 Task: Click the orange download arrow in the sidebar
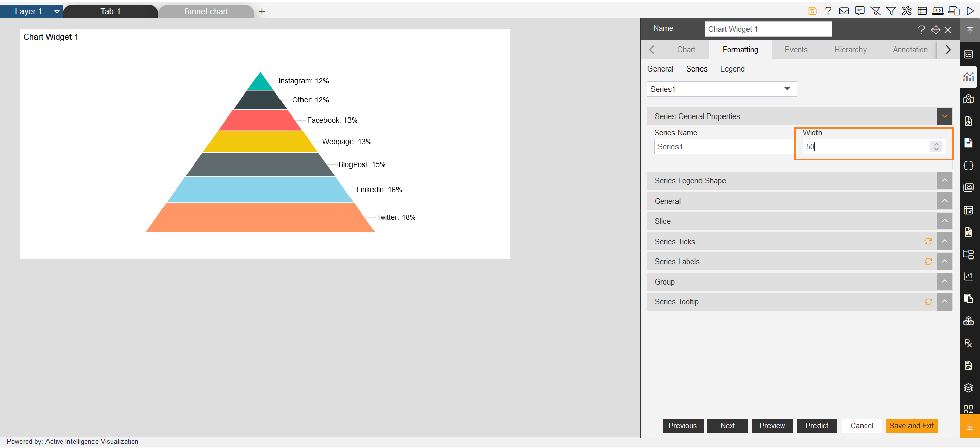[970, 426]
